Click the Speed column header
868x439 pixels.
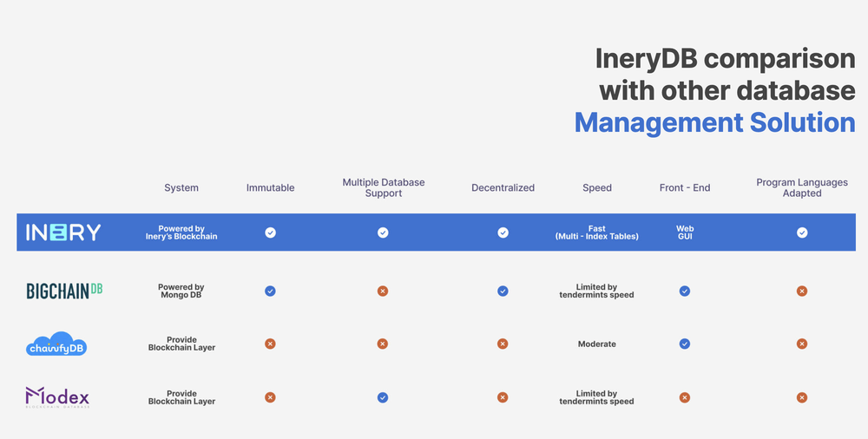(597, 187)
